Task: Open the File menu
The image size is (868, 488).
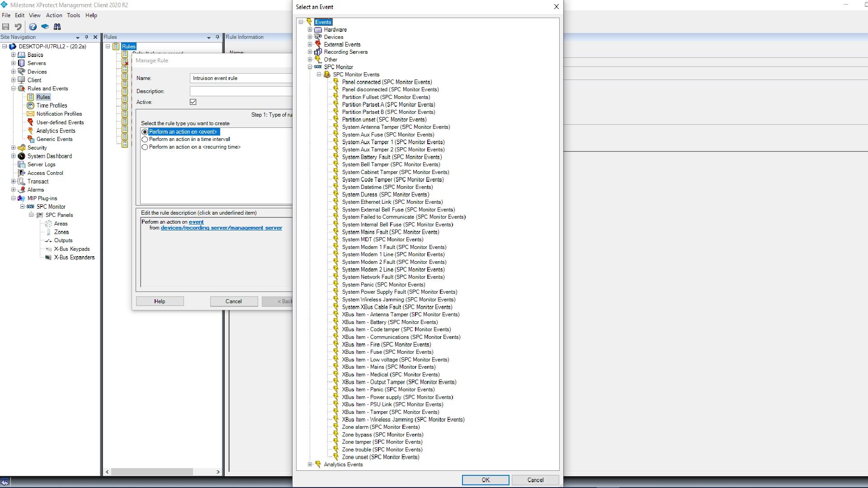Action: 6,15
